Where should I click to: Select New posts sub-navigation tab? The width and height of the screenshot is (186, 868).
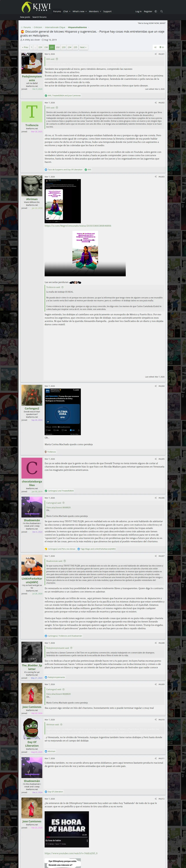point(25,17)
